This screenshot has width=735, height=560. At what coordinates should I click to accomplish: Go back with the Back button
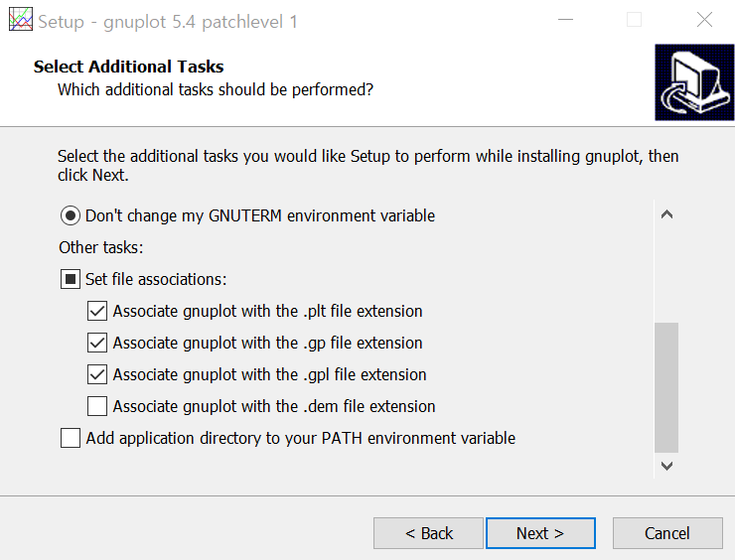click(428, 533)
